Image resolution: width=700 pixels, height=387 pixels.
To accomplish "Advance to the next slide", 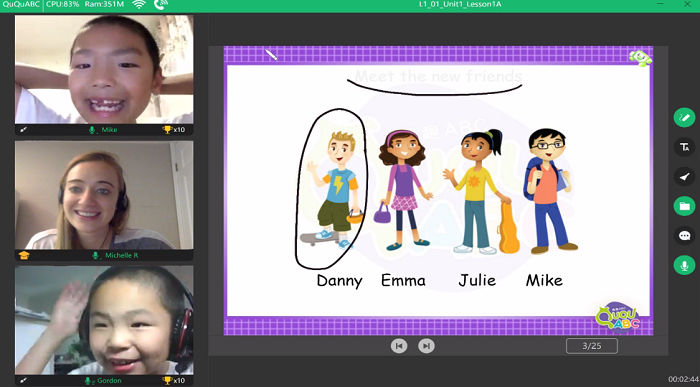I will 426,346.
